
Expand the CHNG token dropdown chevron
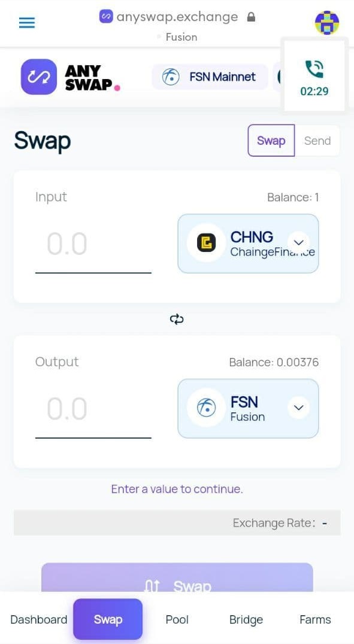click(298, 243)
